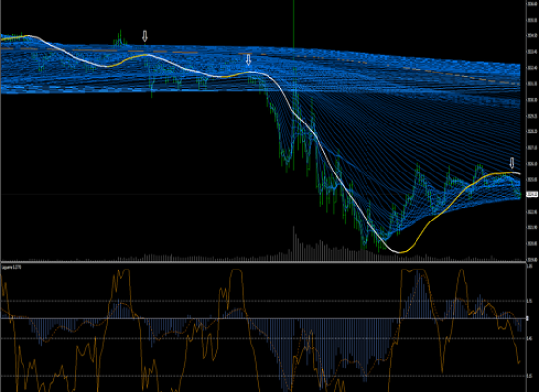Click the oscillator indicator name label
Viewport: 539px width, 392px height.
point(11,267)
